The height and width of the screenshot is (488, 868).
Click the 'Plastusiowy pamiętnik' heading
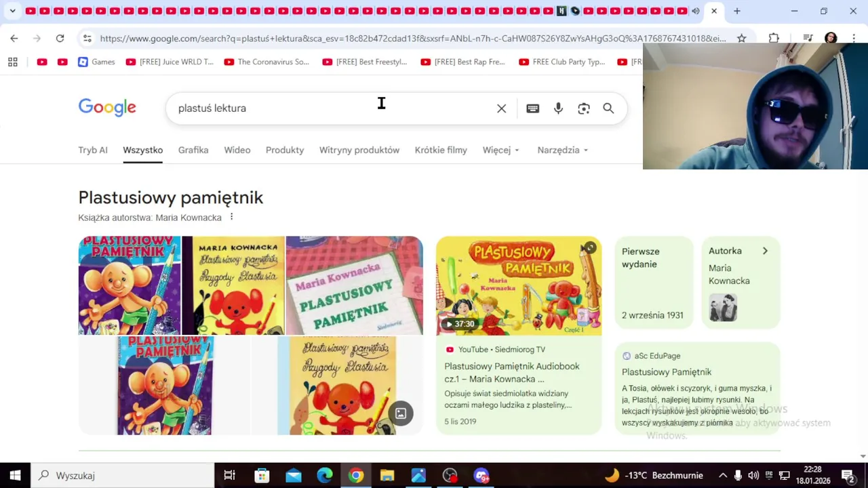pyautogui.click(x=171, y=197)
